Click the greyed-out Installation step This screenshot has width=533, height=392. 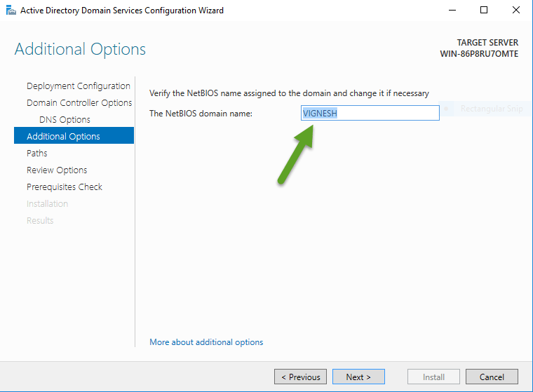(x=47, y=204)
